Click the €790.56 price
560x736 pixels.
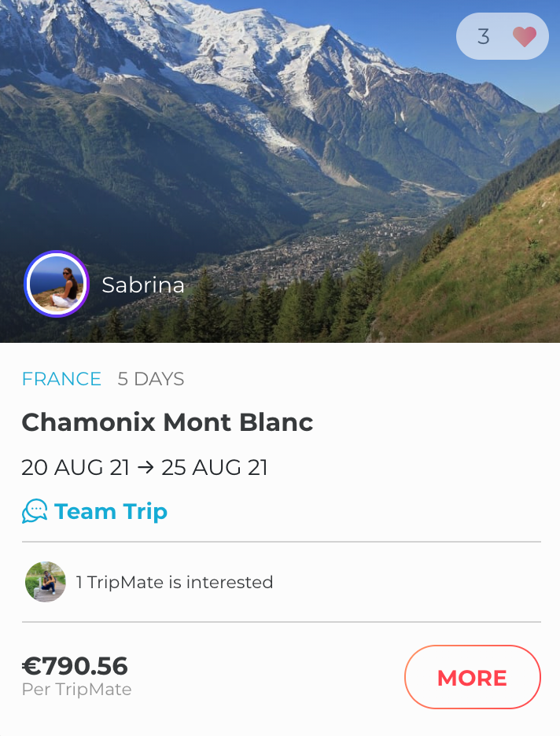[x=75, y=666]
